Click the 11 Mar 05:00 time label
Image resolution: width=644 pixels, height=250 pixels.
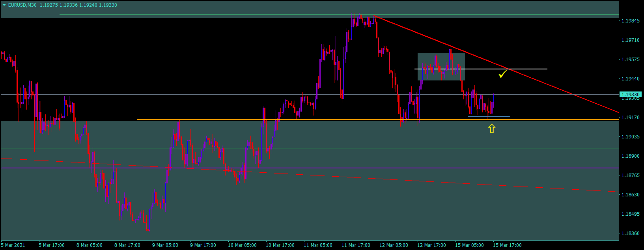[318, 245]
